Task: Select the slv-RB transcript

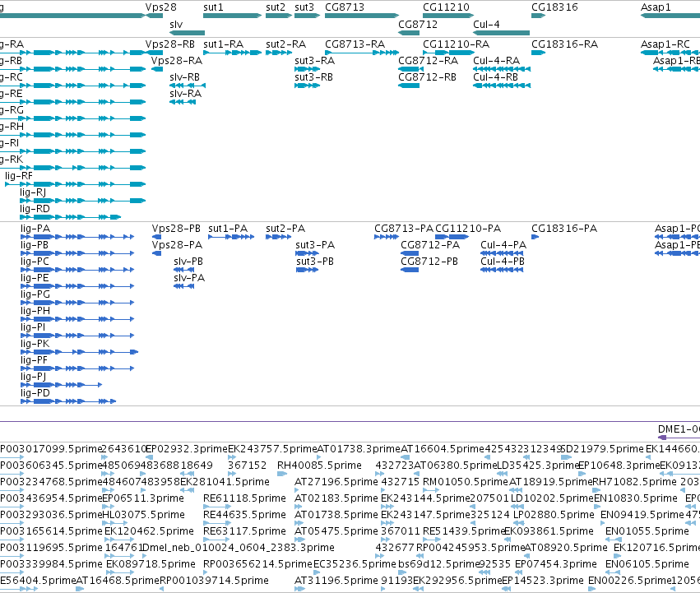Action: [188, 86]
